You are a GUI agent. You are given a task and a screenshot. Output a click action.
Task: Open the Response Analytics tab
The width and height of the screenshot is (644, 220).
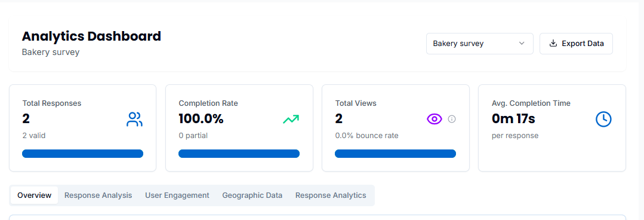click(331, 195)
